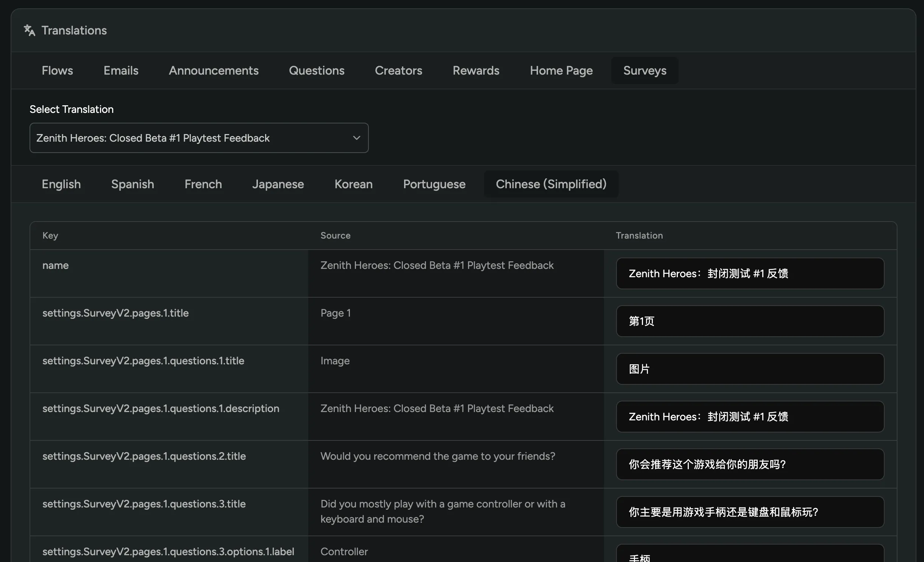Select the pages.1.questions.1.description key

161,409
